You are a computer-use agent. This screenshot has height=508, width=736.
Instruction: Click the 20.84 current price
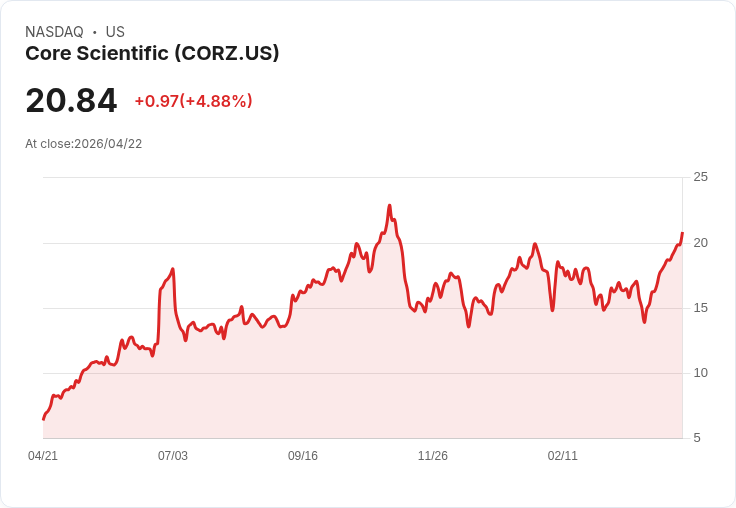(x=71, y=100)
